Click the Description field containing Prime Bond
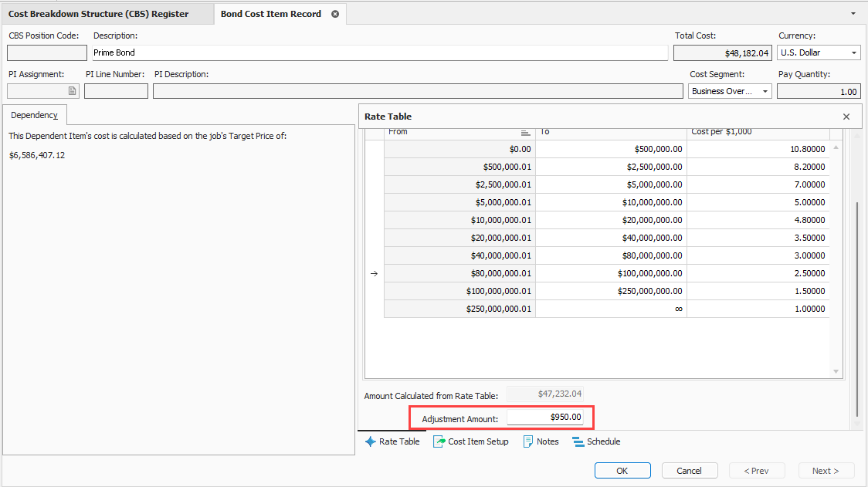This screenshot has width=868, height=487. point(378,52)
